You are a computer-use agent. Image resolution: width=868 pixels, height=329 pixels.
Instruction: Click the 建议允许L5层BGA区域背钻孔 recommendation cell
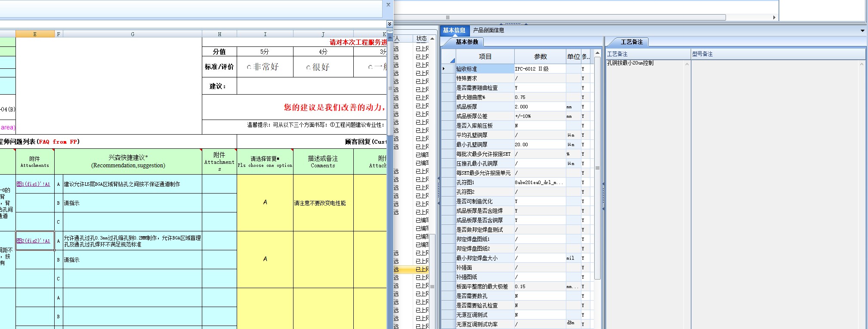(x=133, y=184)
